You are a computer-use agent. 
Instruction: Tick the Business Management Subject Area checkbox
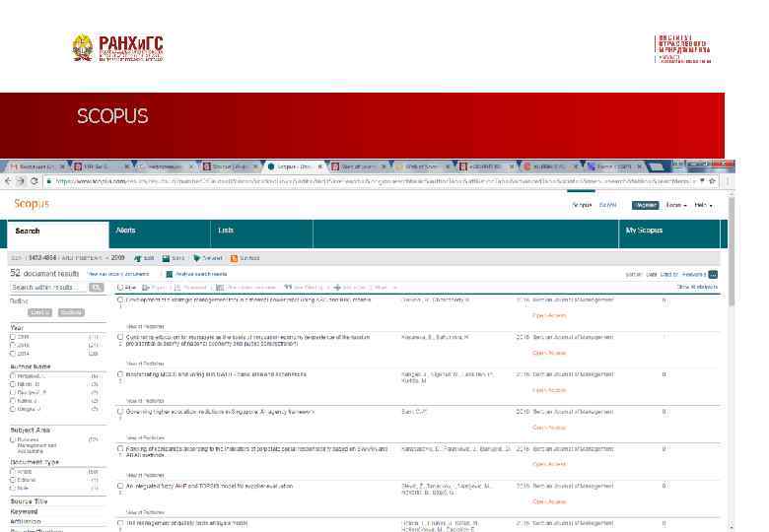click(13, 440)
